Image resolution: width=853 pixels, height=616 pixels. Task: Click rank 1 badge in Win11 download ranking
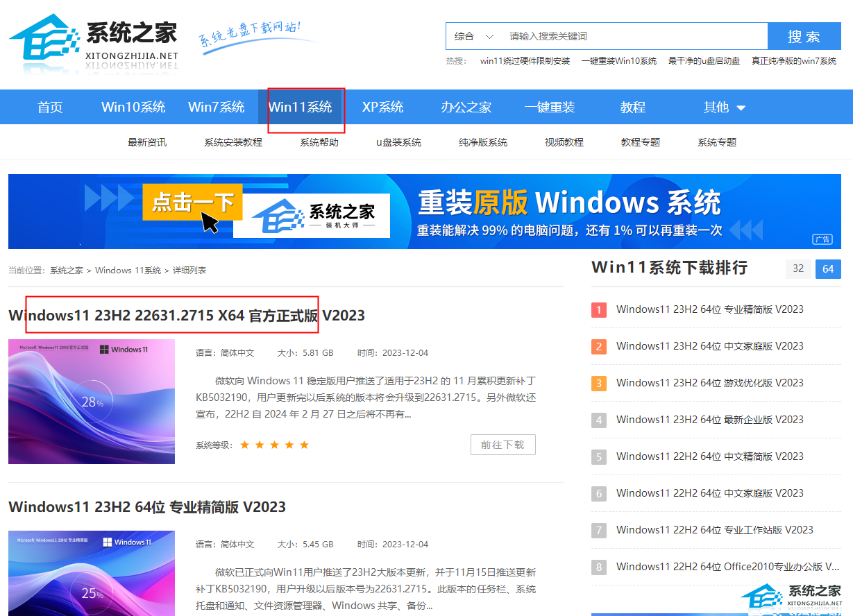(x=598, y=309)
